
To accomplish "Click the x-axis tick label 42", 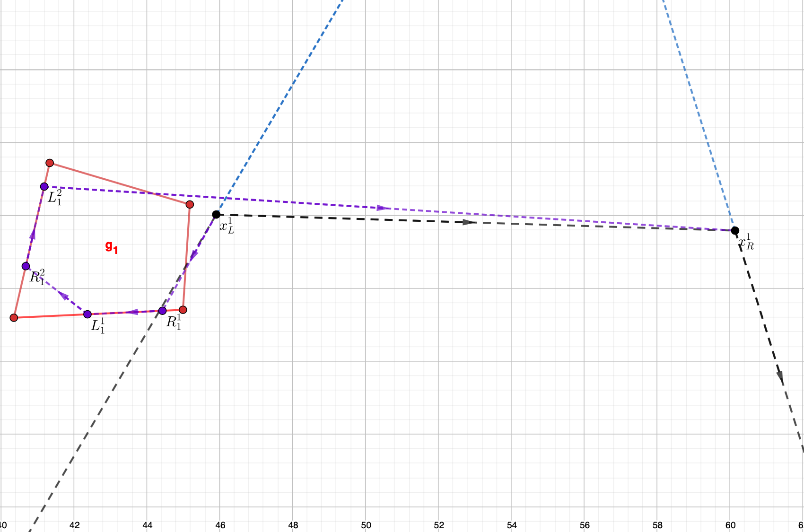I will click(74, 525).
